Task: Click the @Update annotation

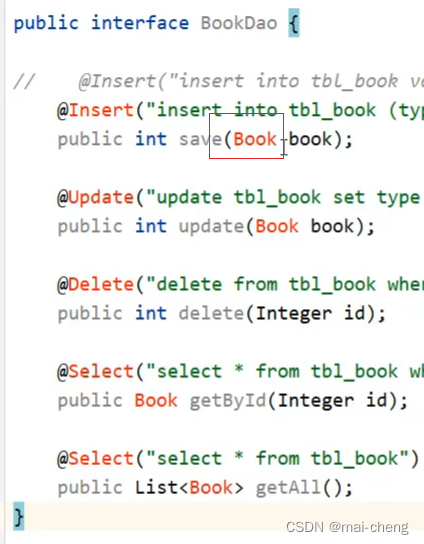Action: 95,198
